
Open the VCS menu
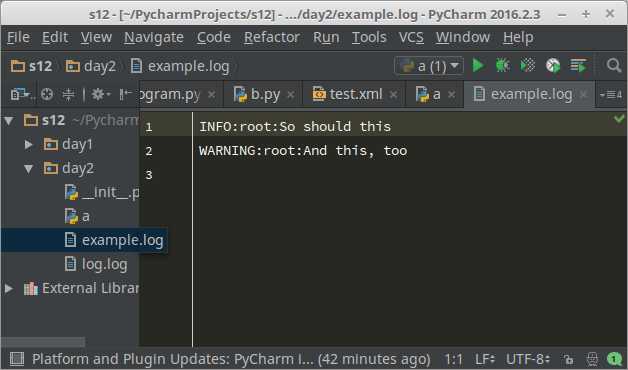click(x=411, y=37)
